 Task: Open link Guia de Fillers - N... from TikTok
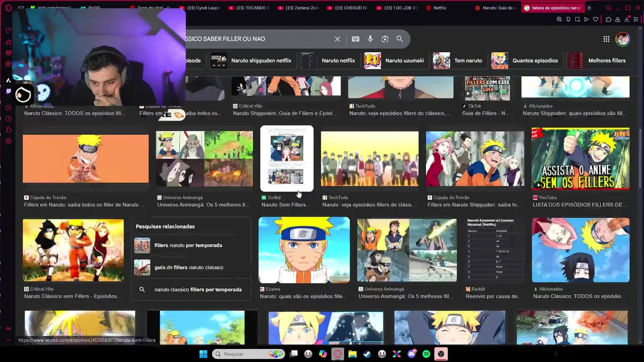486,113
